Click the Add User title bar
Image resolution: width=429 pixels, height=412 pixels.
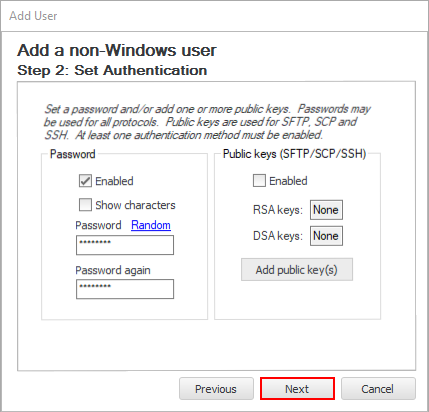[x=214, y=16]
